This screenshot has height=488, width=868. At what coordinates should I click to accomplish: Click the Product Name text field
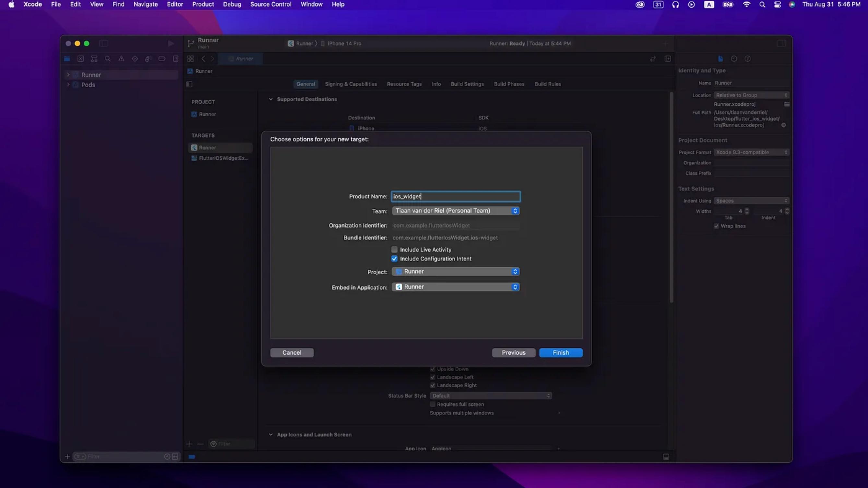coord(456,196)
